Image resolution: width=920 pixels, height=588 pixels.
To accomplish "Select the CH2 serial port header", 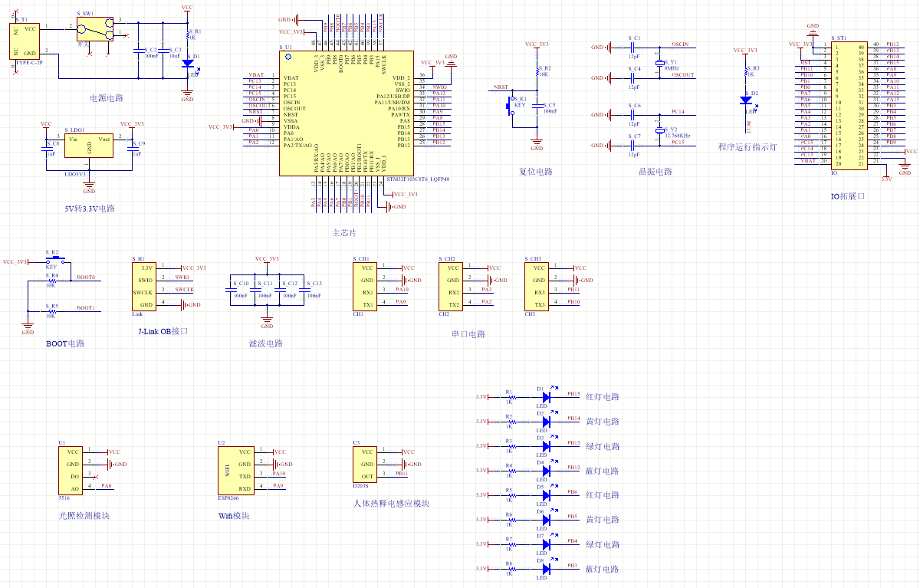I will 454,286.
